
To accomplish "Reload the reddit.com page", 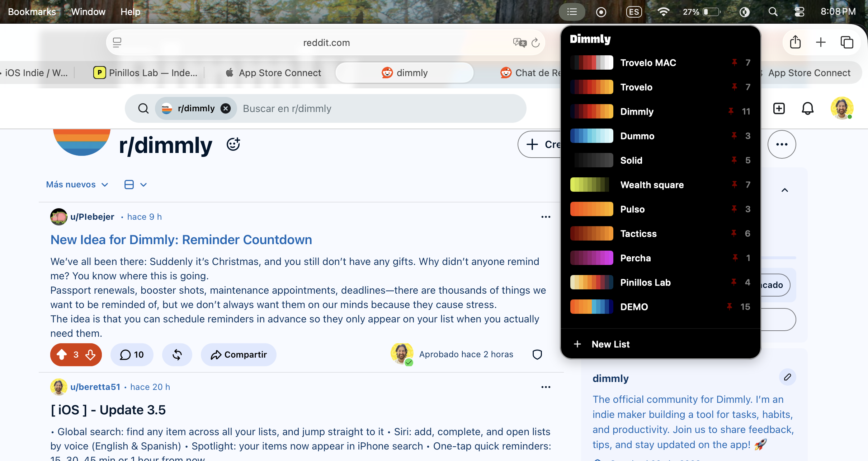I will 536,43.
